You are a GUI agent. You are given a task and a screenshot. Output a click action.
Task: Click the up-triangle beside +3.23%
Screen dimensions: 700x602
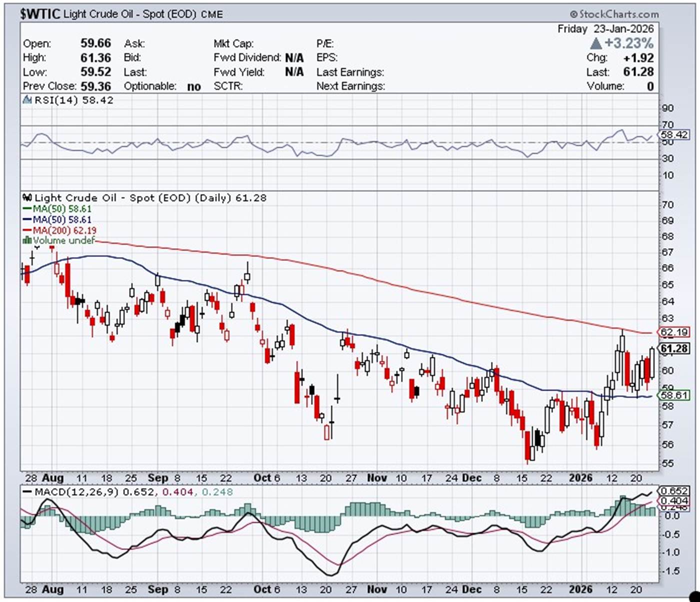click(x=596, y=43)
